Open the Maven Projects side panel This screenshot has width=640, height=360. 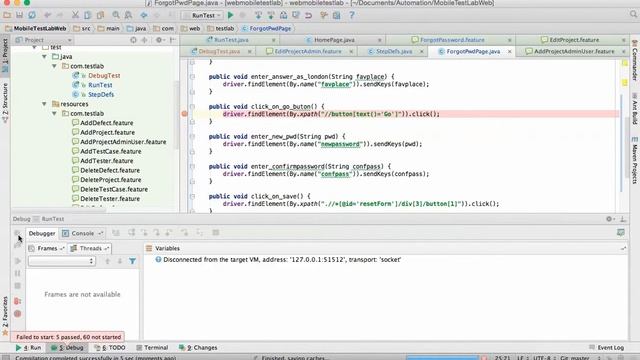tap(635, 160)
